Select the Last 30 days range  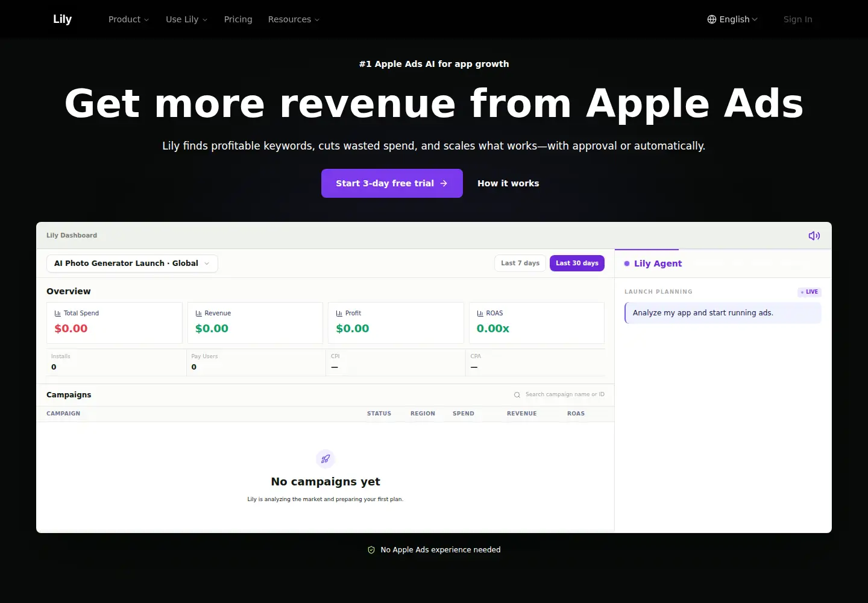point(577,263)
